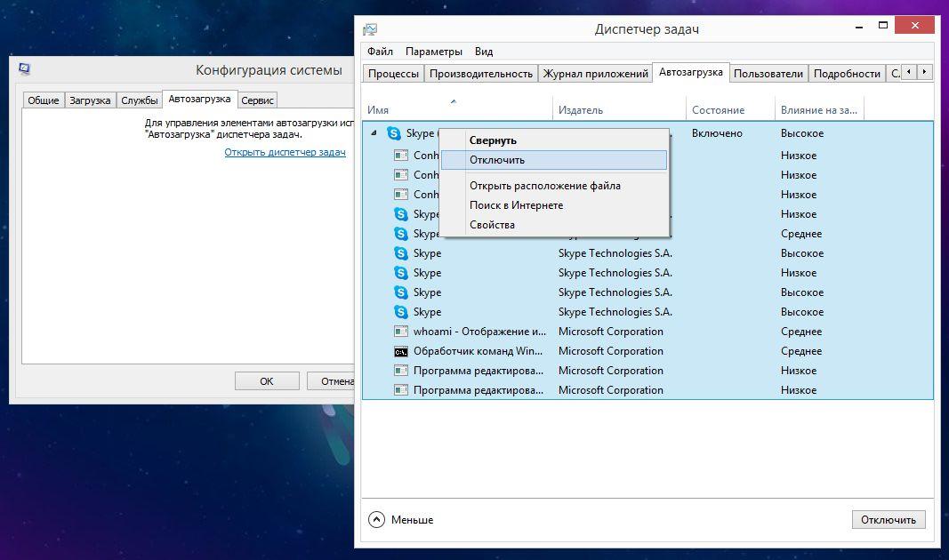Open Службы tab in System Configuration
Image resolution: width=949 pixels, height=560 pixels.
[140, 100]
